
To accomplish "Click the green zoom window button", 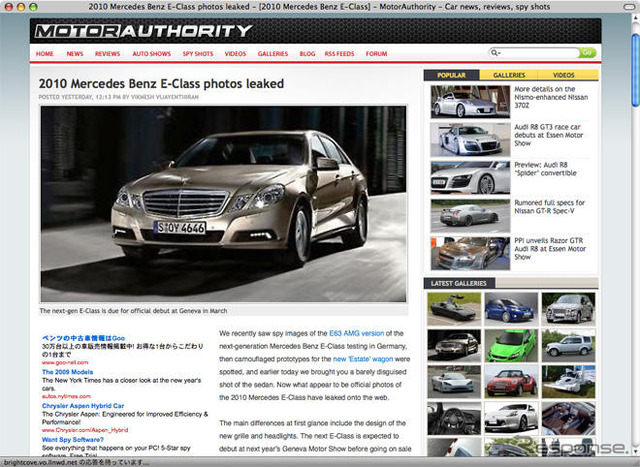I will coord(33,7).
